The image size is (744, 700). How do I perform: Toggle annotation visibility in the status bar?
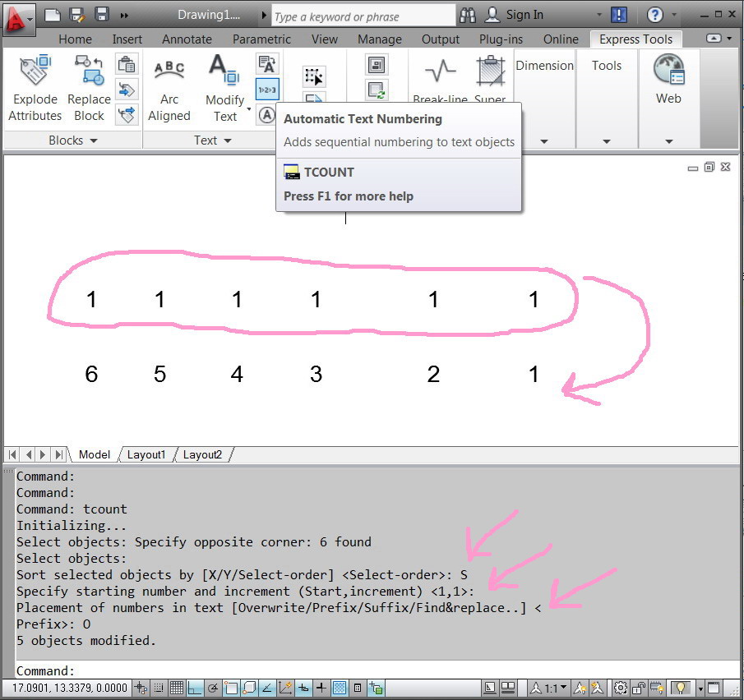tap(580, 688)
